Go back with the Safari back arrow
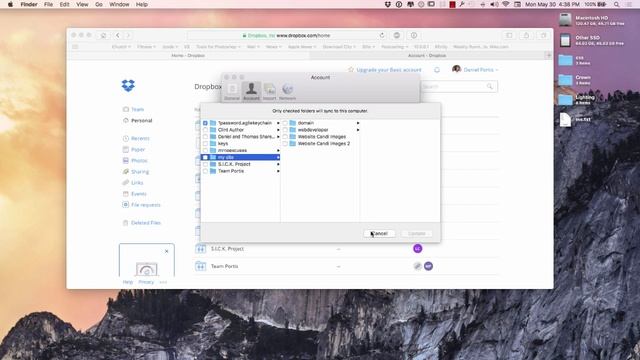The height and width of the screenshot is (360, 640). (x=118, y=36)
